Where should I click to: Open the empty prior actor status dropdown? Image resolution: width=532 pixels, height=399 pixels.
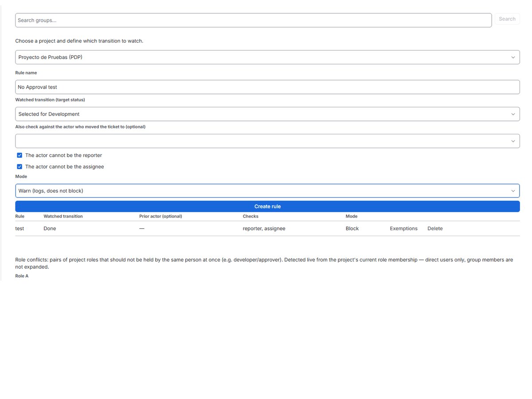267,141
